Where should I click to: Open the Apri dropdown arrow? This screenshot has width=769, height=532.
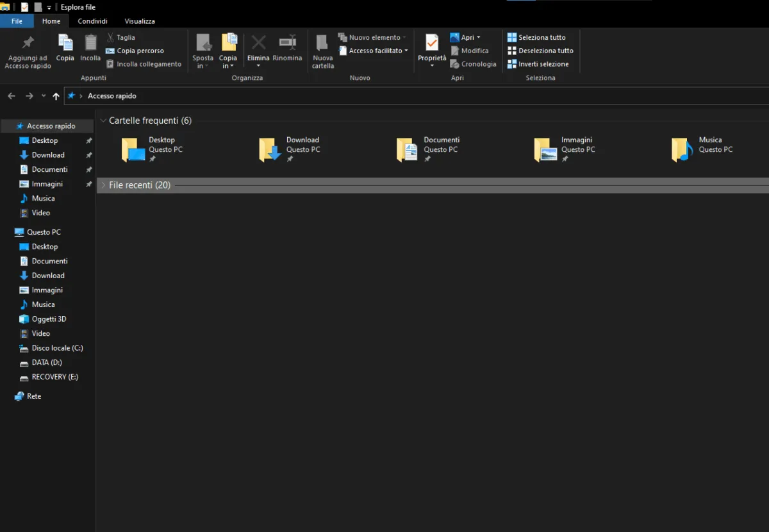[x=478, y=37]
